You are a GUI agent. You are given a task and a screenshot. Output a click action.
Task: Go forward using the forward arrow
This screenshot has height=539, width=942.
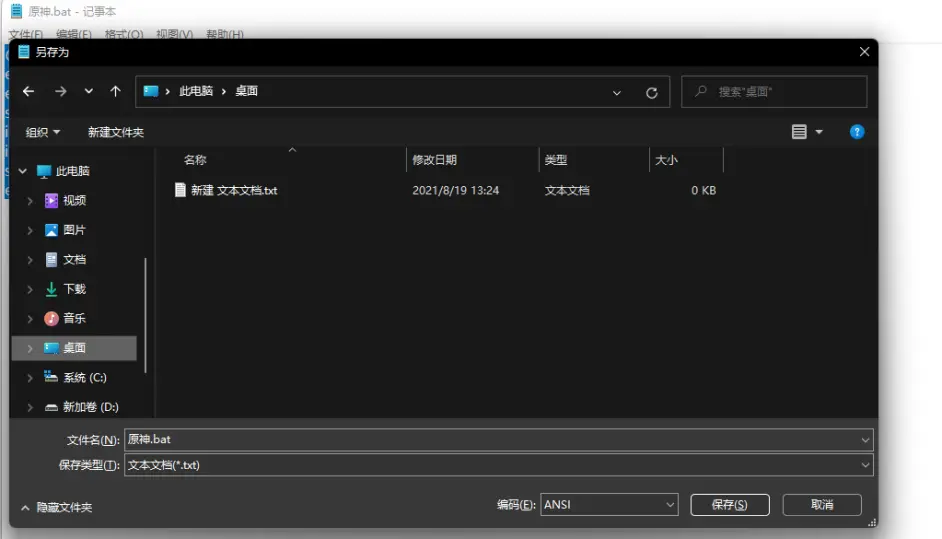[x=60, y=91]
